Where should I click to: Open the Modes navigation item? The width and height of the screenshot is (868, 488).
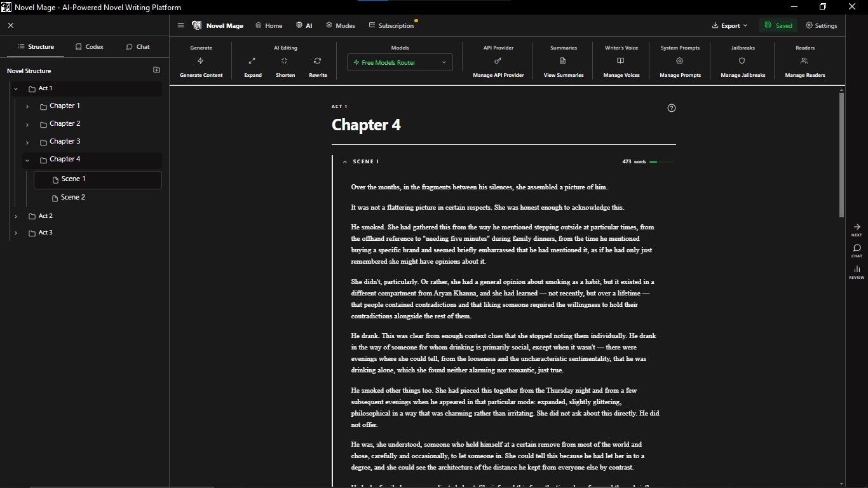(341, 25)
